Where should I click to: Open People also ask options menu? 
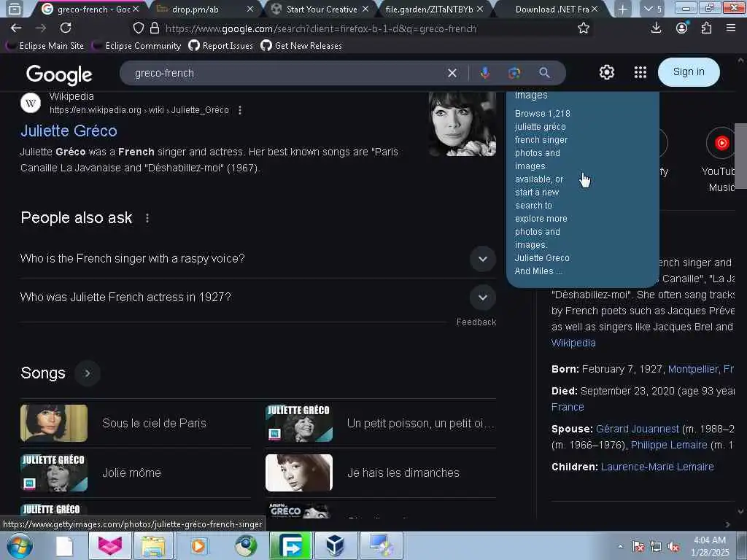[147, 218]
